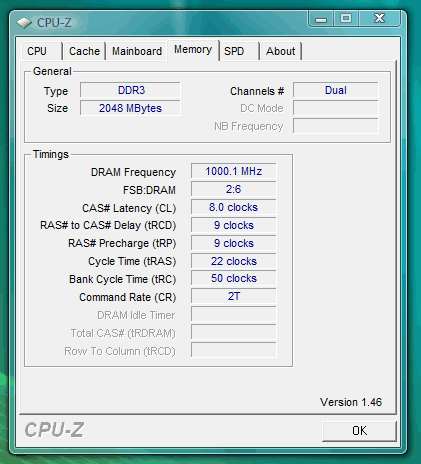Open the Mainboard tab
The height and width of the screenshot is (464, 421).
137,51
